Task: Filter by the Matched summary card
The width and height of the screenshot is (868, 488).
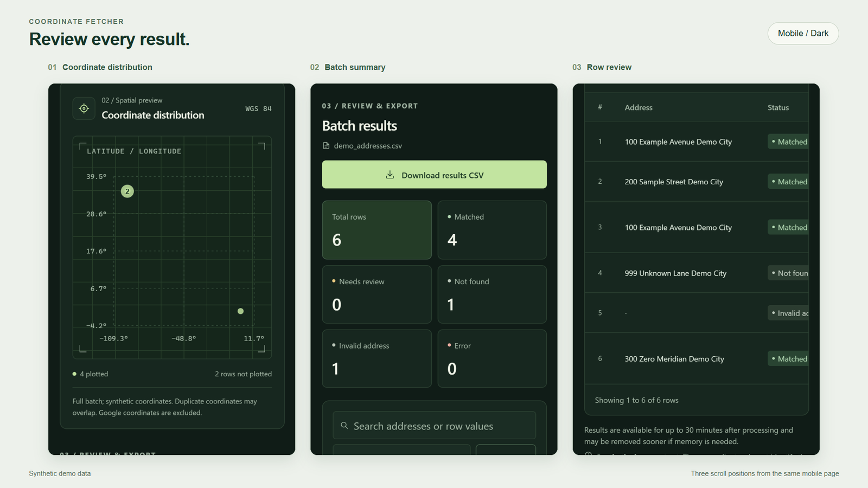Action: point(492,230)
